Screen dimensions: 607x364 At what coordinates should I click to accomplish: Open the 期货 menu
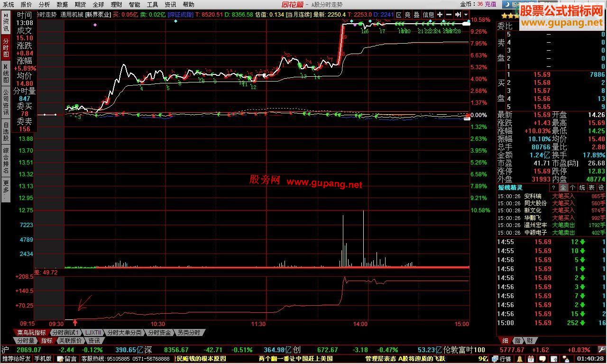pyautogui.click(x=80, y=4)
